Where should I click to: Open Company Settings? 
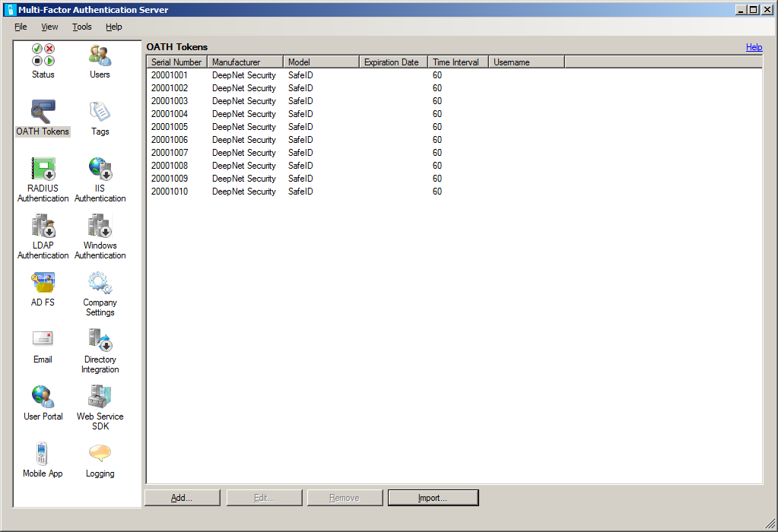pyautogui.click(x=100, y=283)
